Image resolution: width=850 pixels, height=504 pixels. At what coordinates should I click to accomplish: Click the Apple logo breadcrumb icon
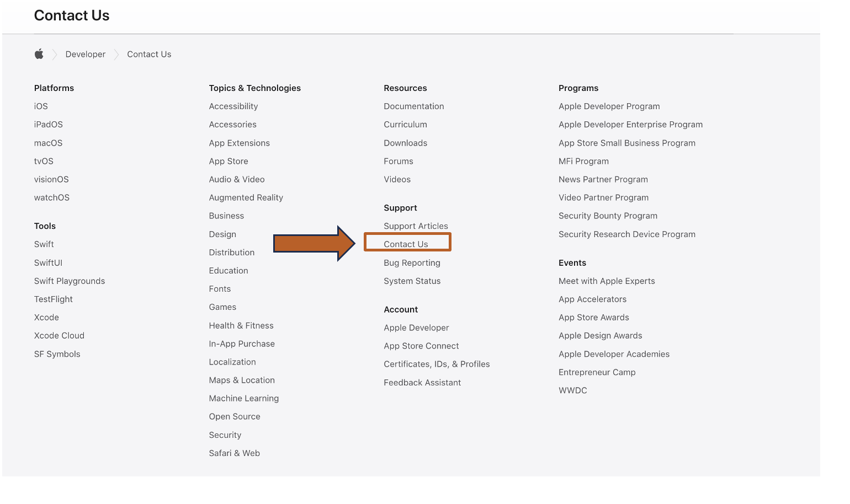pyautogui.click(x=39, y=54)
